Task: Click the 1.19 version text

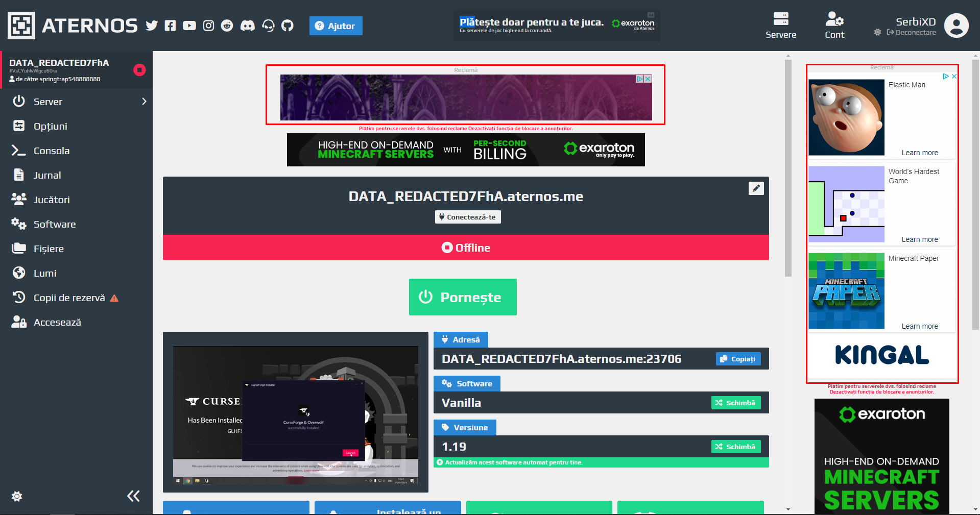Action: [454, 447]
